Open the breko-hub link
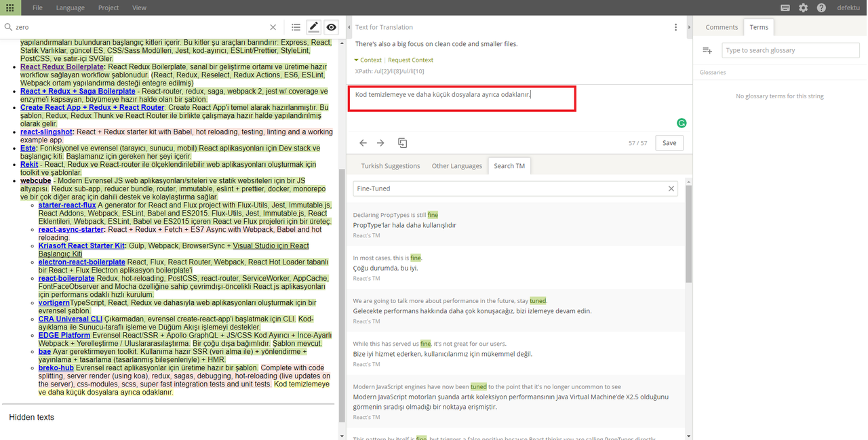868x440 pixels. [x=56, y=368]
